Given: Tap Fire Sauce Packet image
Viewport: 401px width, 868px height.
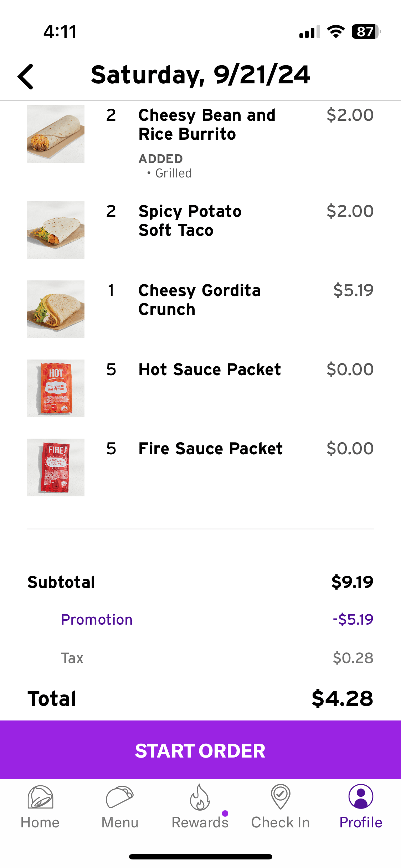Looking at the screenshot, I should pos(56,467).
